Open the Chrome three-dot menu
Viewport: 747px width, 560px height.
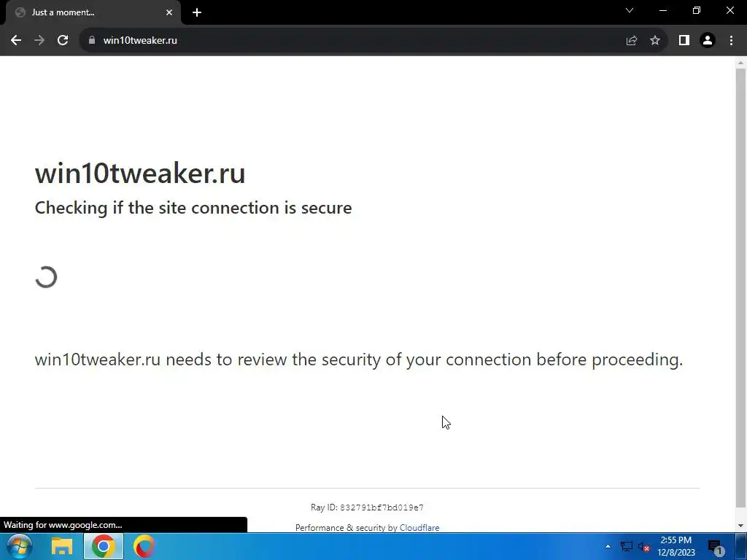(731, 41)
